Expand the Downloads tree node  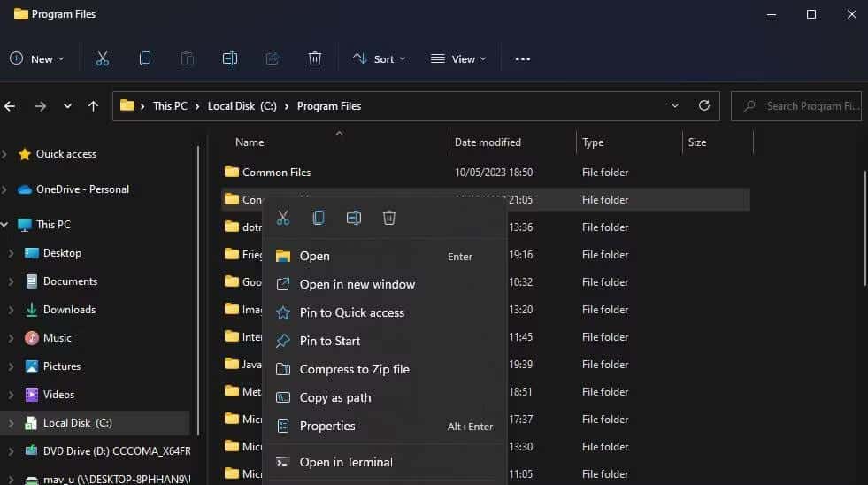tap(11, 310)
